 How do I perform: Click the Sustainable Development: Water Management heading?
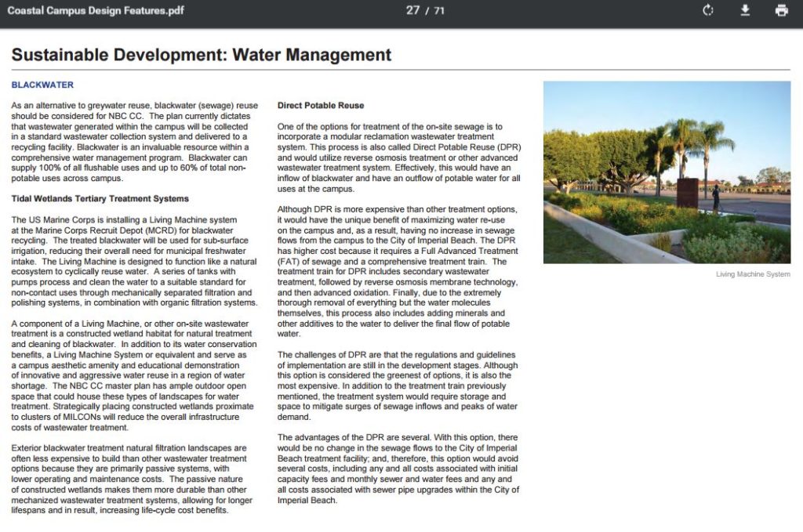(202, 55)
